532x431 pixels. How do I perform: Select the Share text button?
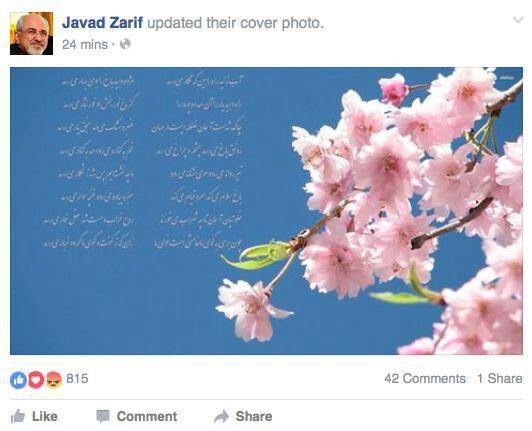pyautogui.click(x=254, y=416)
